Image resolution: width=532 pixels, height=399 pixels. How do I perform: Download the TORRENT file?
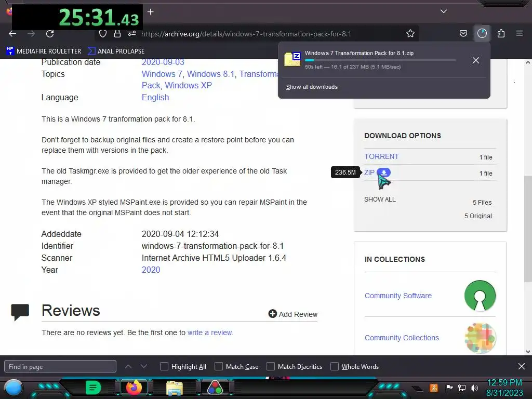(381, 156)
